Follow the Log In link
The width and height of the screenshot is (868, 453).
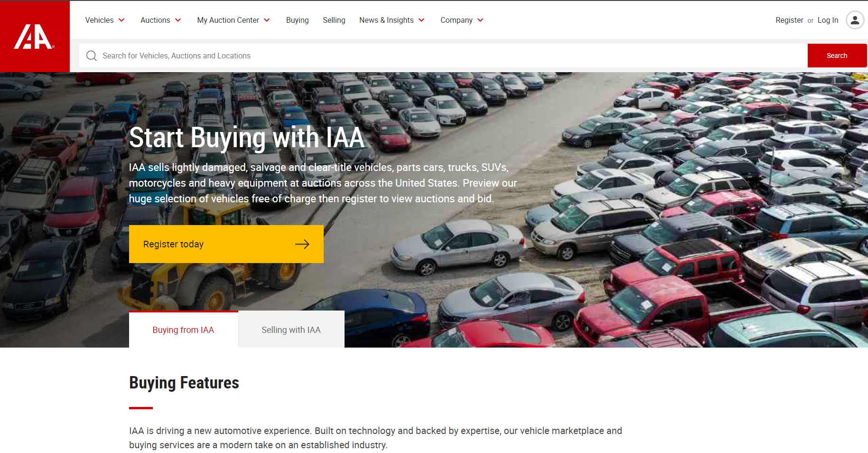pyautogui.click(x=828, y=20)
